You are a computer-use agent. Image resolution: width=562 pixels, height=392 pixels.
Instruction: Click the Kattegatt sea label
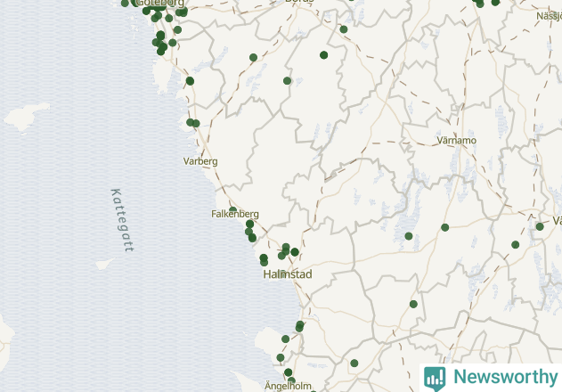[122, 220]
